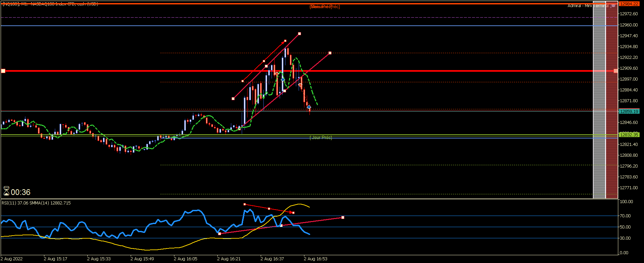Viewport: 644px width, 263px height.
Task: Click the end handle of the RSI divergence arrow
Action: [x=293, y=213]
